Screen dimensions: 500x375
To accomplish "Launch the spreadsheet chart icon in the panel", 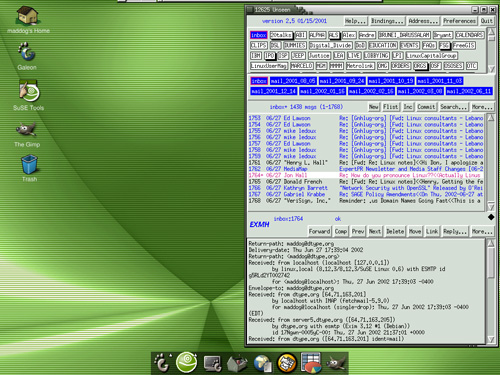I will 311,363.
